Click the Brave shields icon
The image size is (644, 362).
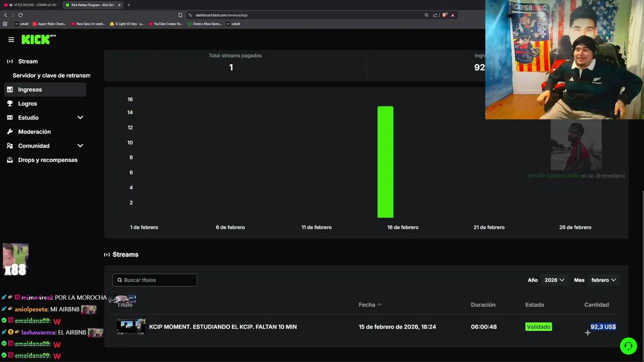pyautogui.click(x=444, y=15)
